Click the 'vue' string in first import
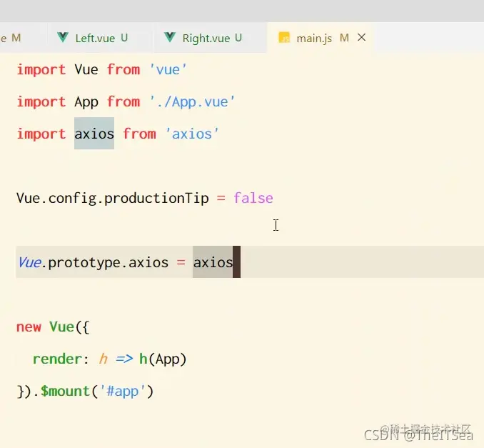Viewport: 484px width, 448px height. [x=168, y=69]
